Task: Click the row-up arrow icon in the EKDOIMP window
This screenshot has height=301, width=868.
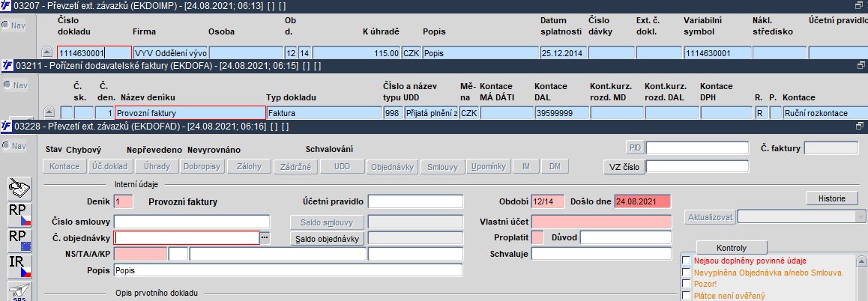Action: coord(48,53)
